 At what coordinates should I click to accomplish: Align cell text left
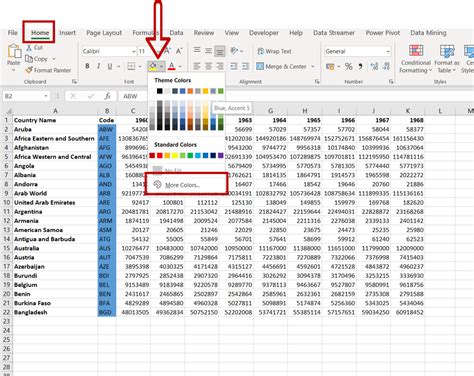(x=197, y=66)
